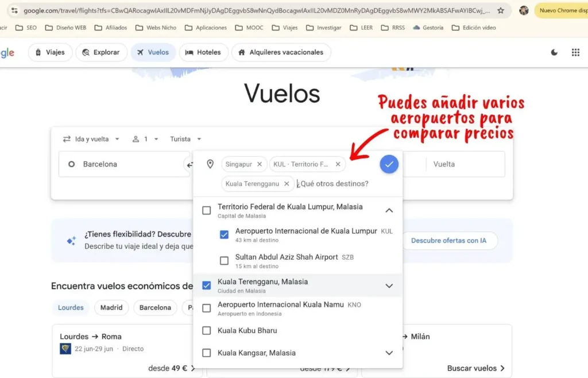Open the Webs Nicho bookmarks folder
This screenshot has height=378, width=588.
tap(156, 28)
